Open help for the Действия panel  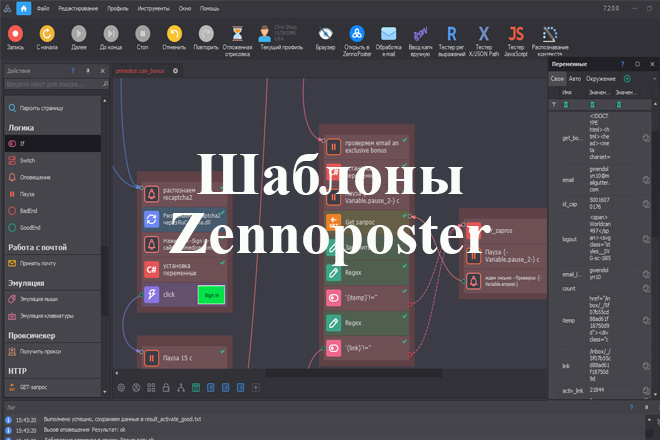[73, 71]
